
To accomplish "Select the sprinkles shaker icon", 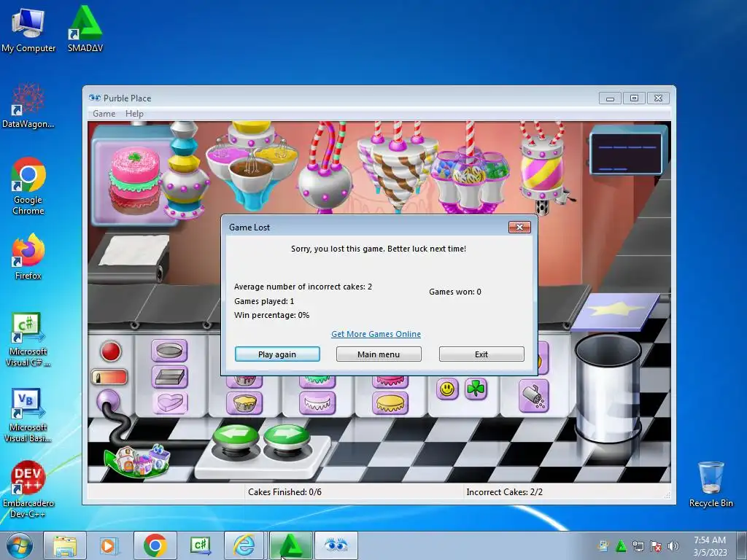I will [x=533, y=396].
